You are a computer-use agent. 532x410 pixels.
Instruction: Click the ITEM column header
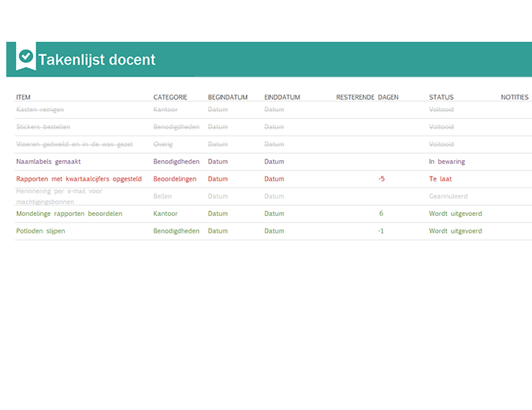[23, 97]
